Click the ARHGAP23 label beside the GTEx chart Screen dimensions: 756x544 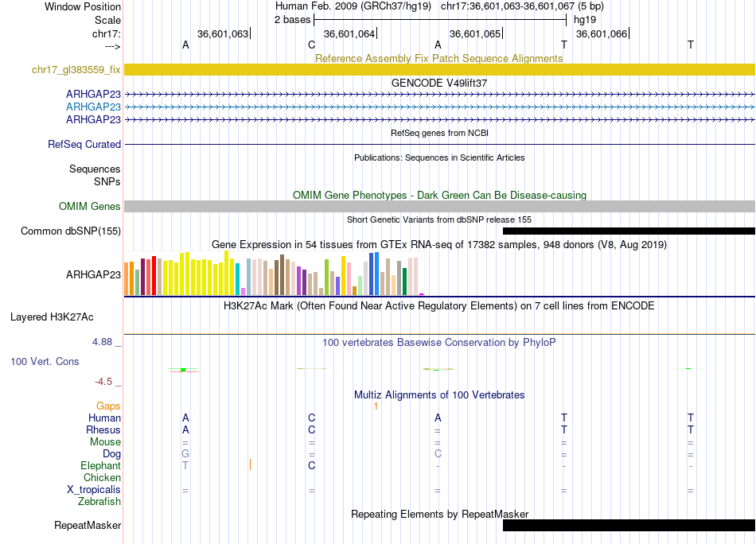(x=93, y=274)
